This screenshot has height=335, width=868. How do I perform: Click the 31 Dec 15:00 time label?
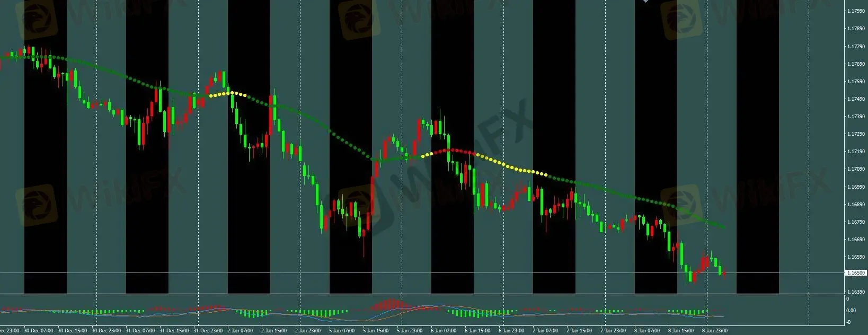[174, 331]
